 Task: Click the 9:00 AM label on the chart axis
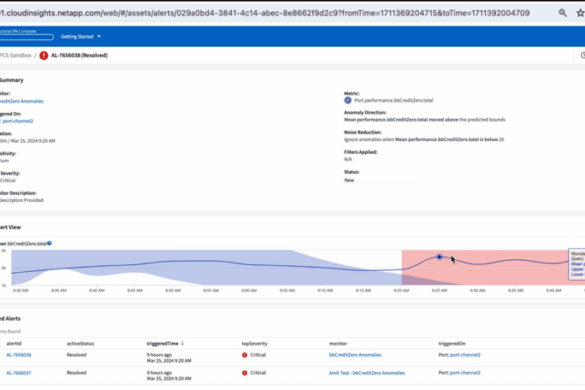point(249,290)
